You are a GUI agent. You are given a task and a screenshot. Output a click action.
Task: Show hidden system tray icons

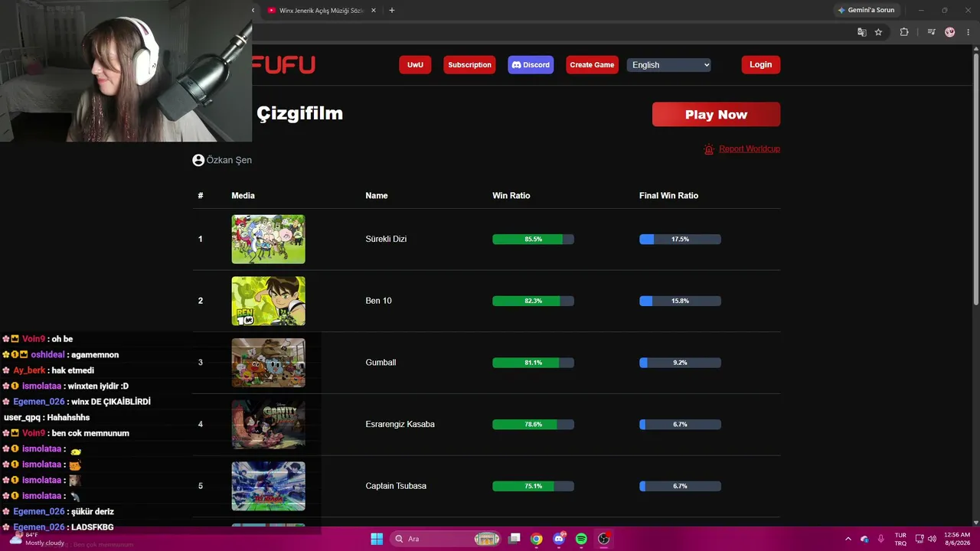848,539
